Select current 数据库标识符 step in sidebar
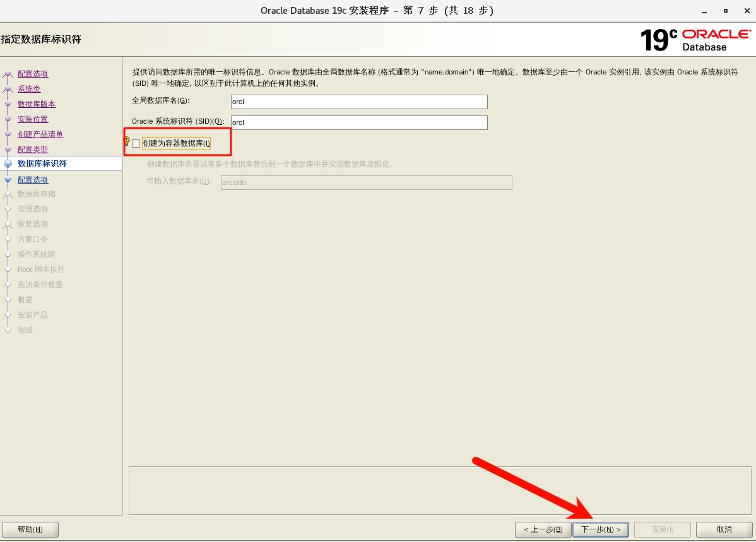This screenshot has width=756, height=542. point(42,163)
